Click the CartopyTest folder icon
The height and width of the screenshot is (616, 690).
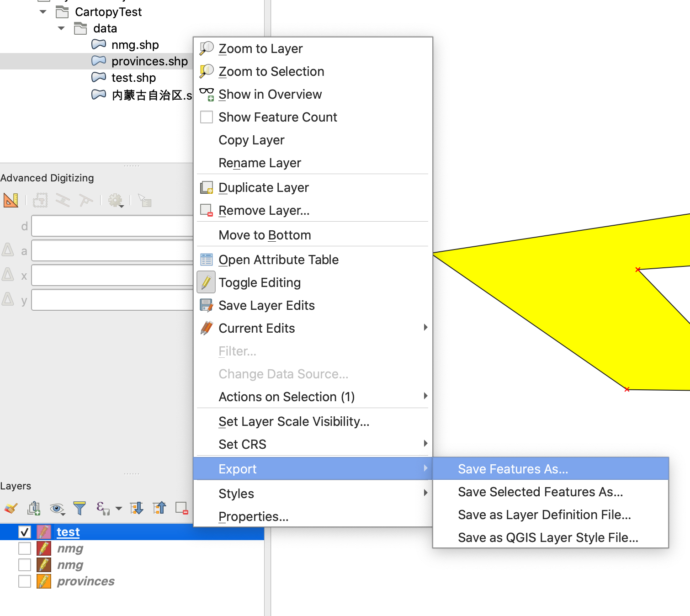pyautogui.click(x=62, y=12)
